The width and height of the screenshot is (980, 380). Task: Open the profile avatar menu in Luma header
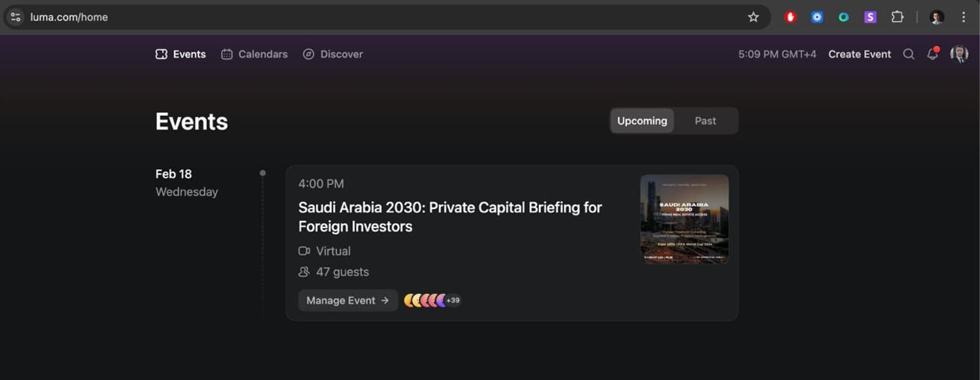pyautogui.click(x=959, y=54)
